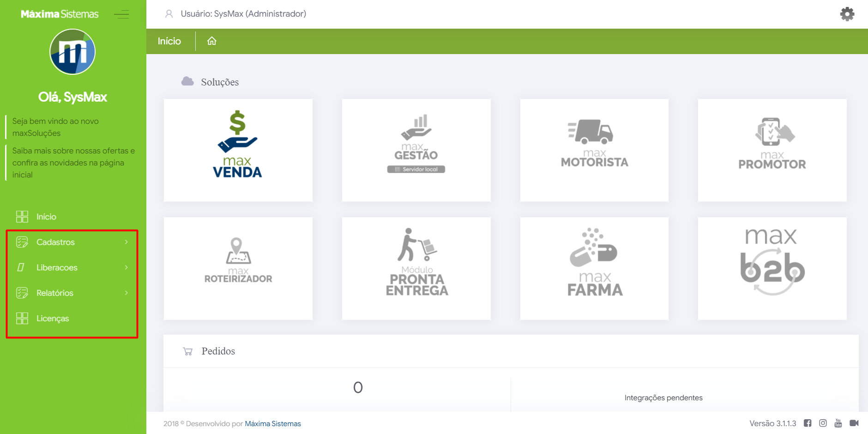Open the Módulo Pronta Entrega card

pos(416,269)
